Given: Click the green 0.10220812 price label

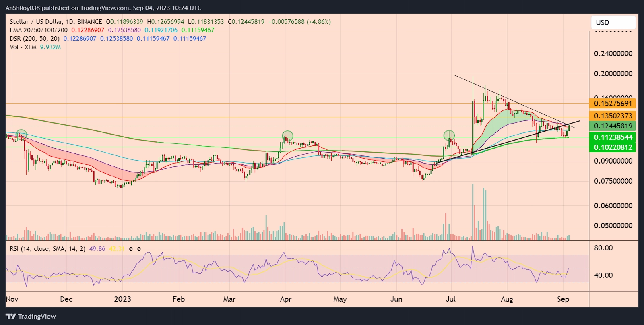Looking at the screenshot, I should 613,147.
